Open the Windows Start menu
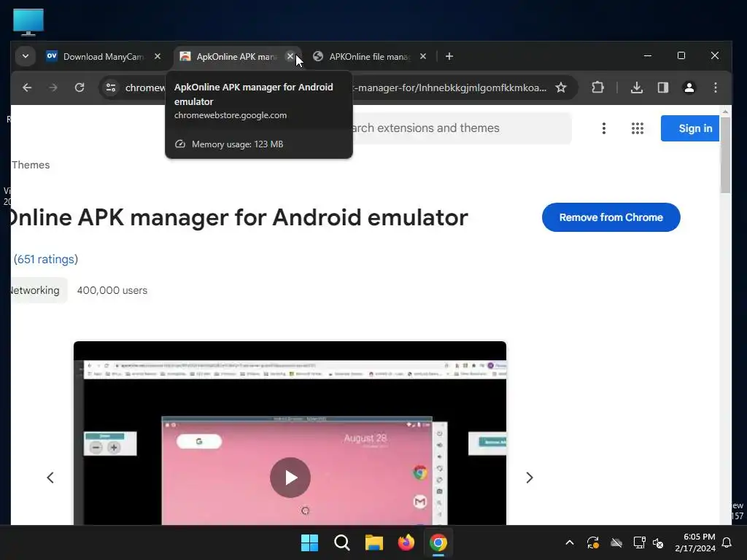Viewport: 747px width, 560px height. click(309, 542)
